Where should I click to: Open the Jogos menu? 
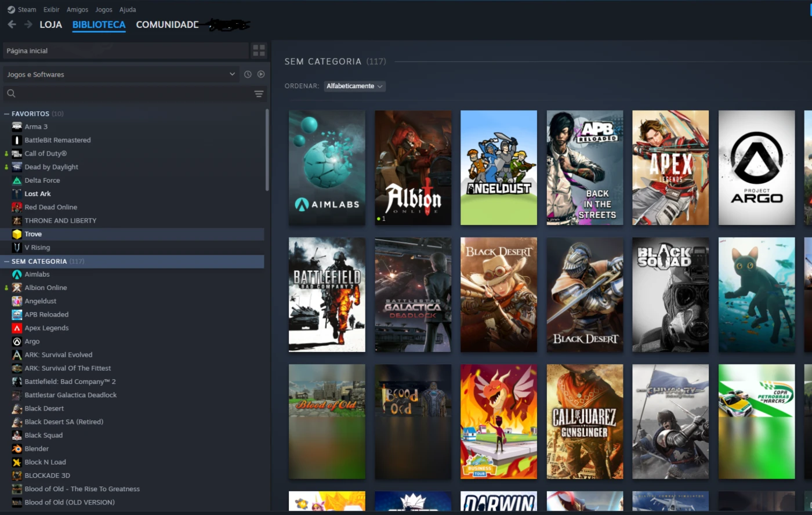coord(104,9)
